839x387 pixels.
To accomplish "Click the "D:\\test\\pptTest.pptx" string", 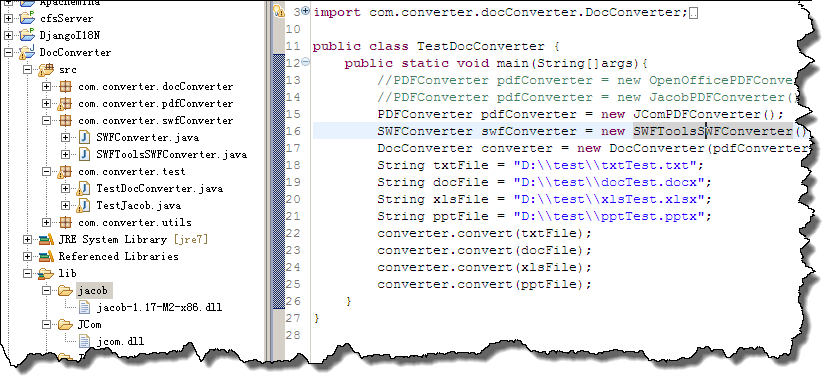I will (x=609, y=217).
